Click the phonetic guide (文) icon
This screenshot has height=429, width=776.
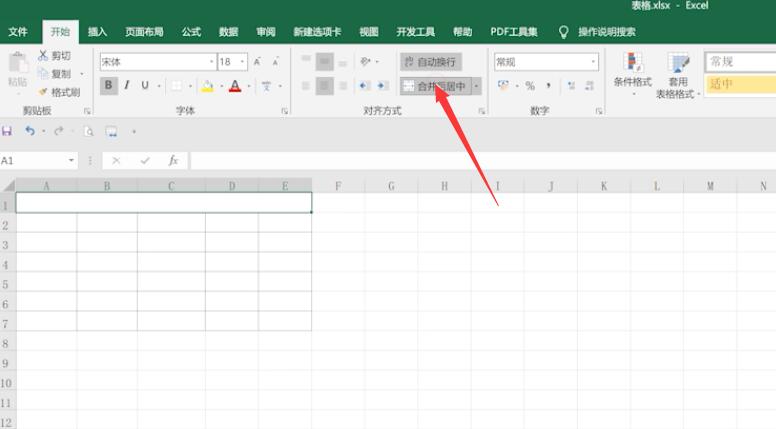pos(266,86)
